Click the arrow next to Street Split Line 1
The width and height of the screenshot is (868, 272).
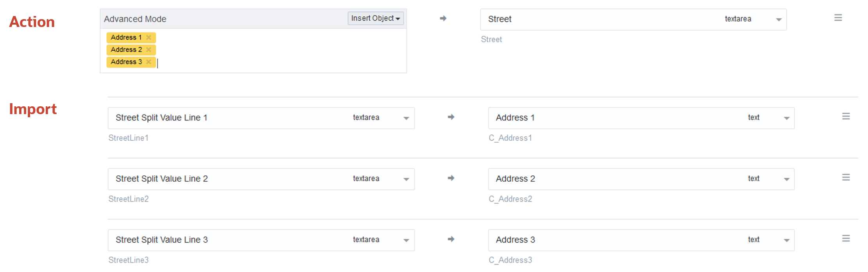(451, 117)
